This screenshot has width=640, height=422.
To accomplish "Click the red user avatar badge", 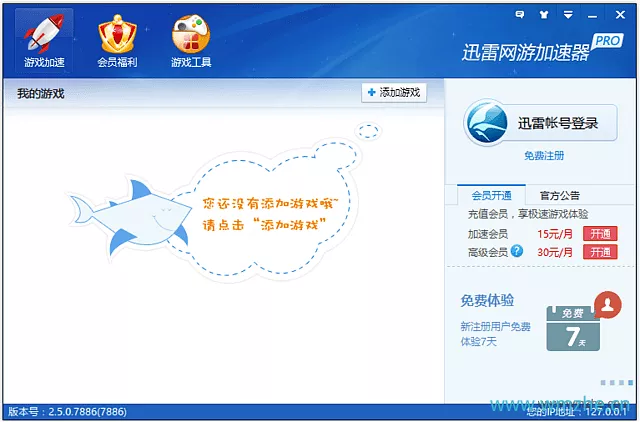I will 608,305.
